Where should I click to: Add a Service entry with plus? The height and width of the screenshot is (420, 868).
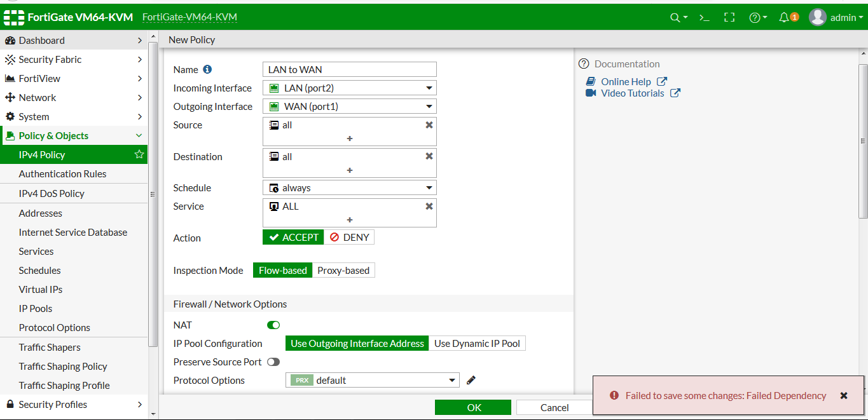point(350,220)
